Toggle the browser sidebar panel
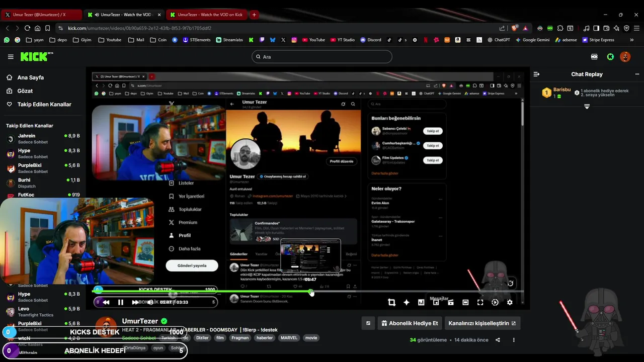 (x=596, y=28)
